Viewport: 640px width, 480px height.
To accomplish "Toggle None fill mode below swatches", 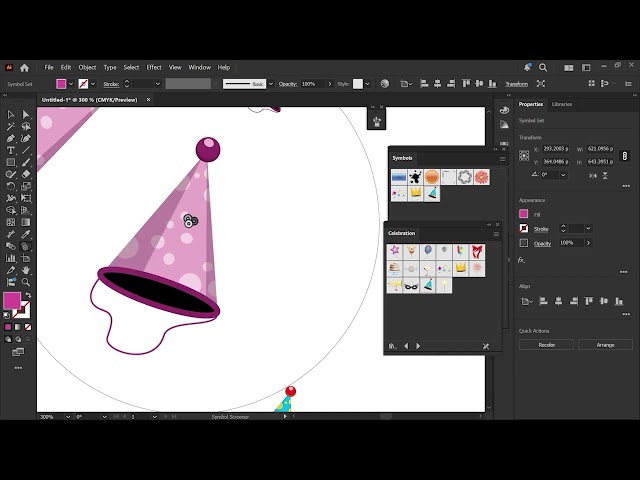I will click(28, 327).
